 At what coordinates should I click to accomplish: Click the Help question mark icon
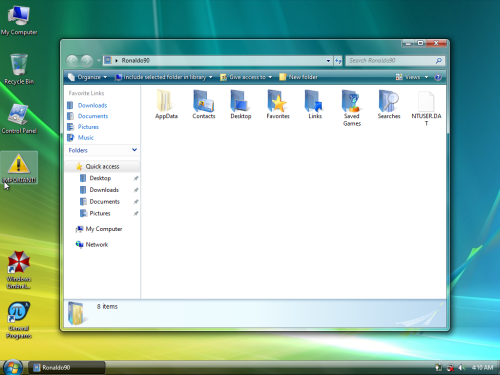tap(438, 77)
